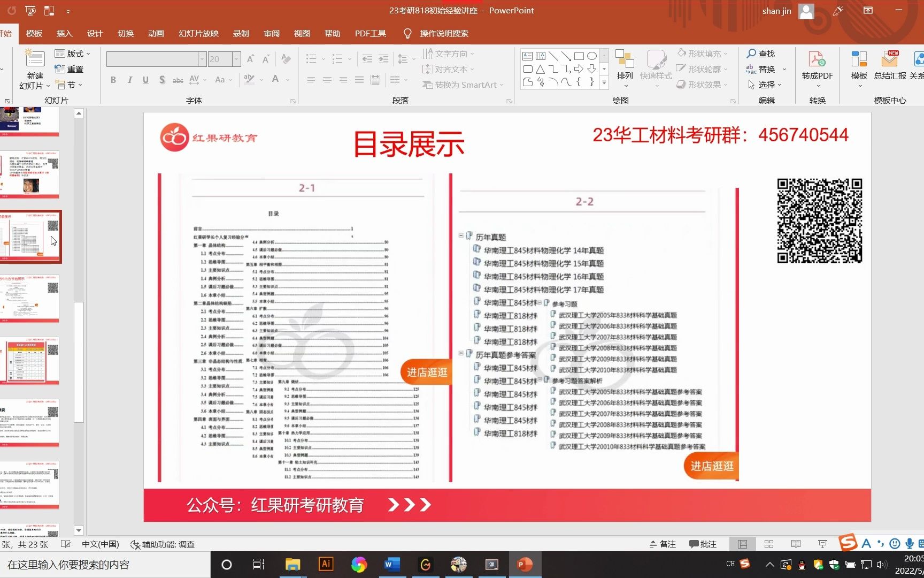Viewport: 924px width, 578px height.
Task: Open the 形状轮廓 shape outline dropdown
Action: (702, 69)
